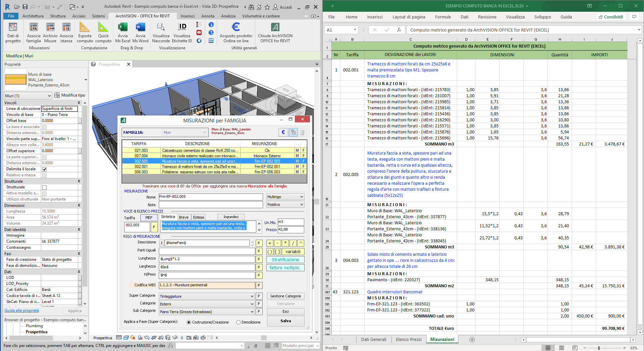This screenshot has height=351, width=644.
Task: Open Categorie Esterni dropdown
Action: pyautogui.click(x=207, y=304)
